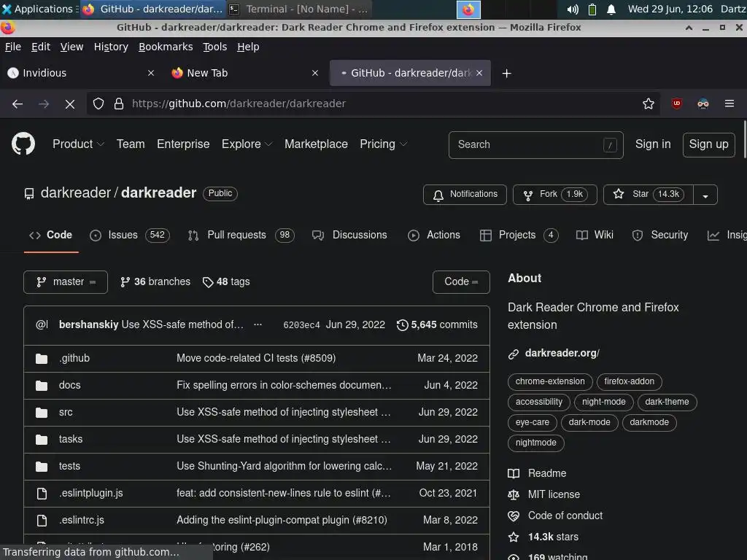The width and height of the screenshot is (747, 560).
Task: Open the Pricing dropdown menu
Action: tap(384, 144)
